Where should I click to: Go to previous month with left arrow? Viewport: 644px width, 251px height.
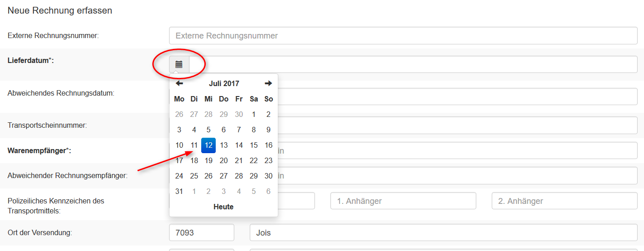coord(179,83)
